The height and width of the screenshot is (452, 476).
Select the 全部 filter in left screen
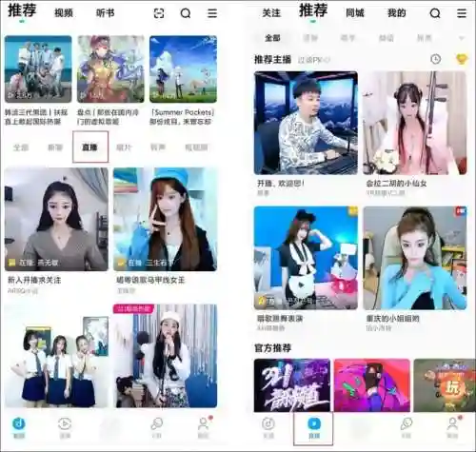click(21, 147)
